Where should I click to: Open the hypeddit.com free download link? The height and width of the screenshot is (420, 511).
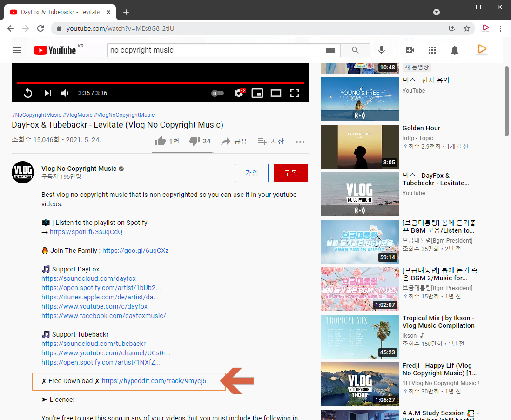click(x=154, y=381)
